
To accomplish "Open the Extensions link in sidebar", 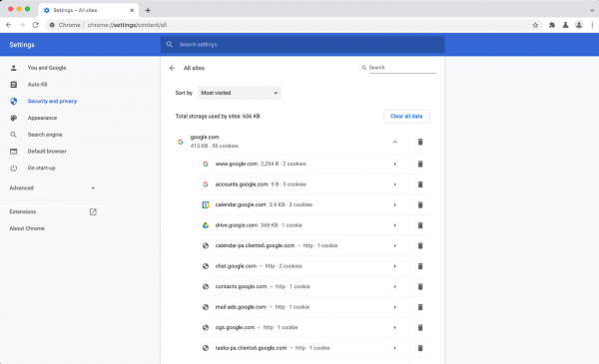I will (x=23, y=211).
